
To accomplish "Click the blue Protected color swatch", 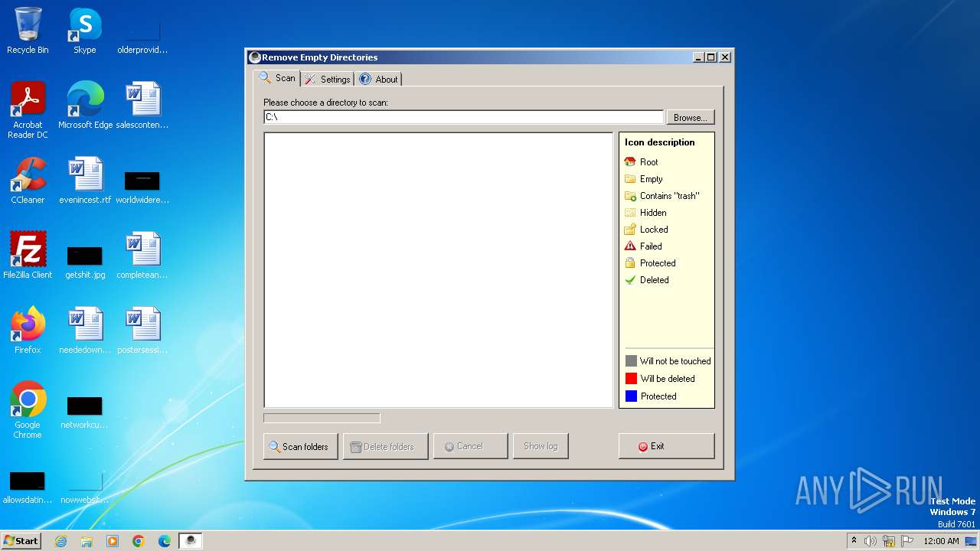I will click(631, 396).
